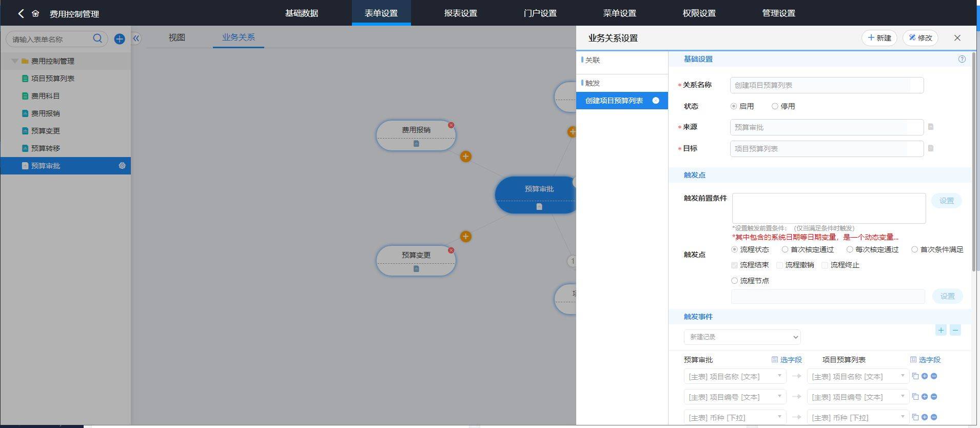980x428 pixels.
Task: Choose the 每次核定通过 trigger radio
Action: [x=850, y=249]
